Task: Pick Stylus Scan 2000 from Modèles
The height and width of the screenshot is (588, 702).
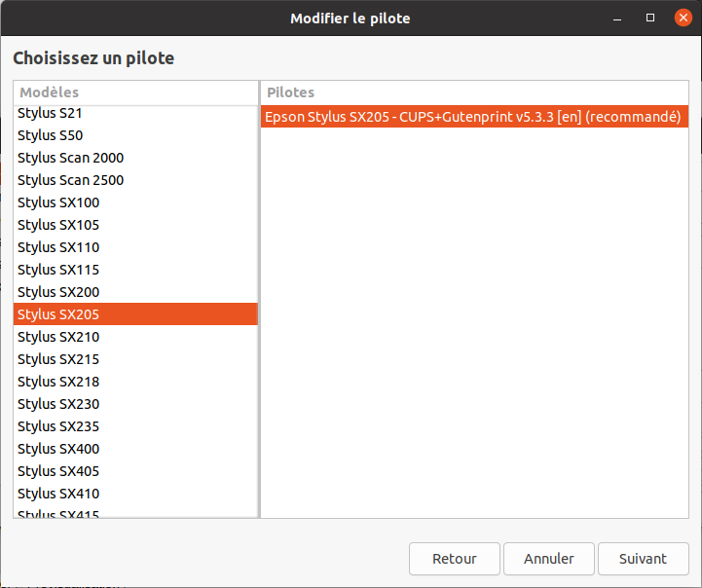Action: tap(135, 158)
